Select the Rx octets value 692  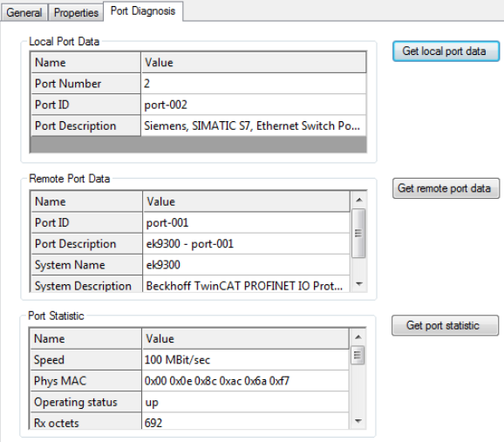(246, 421)
